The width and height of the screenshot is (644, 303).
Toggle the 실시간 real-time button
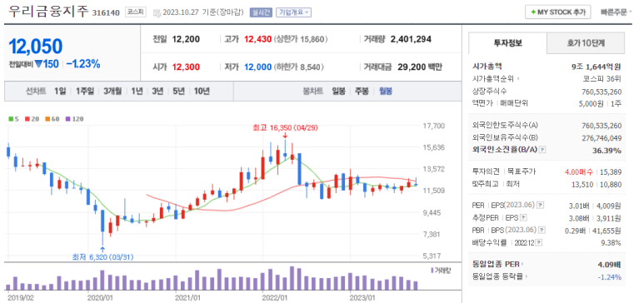(x=261, y=12)
